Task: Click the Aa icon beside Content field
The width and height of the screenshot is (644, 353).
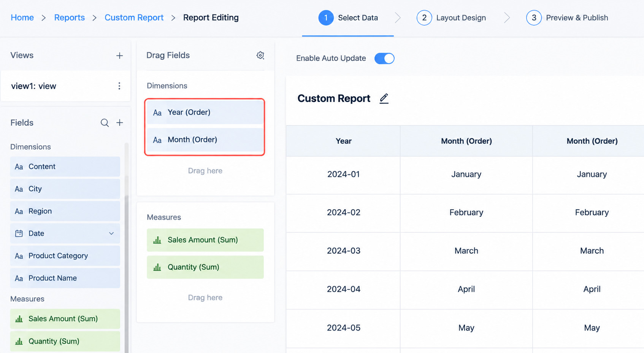Action: [x=19, y=167]
